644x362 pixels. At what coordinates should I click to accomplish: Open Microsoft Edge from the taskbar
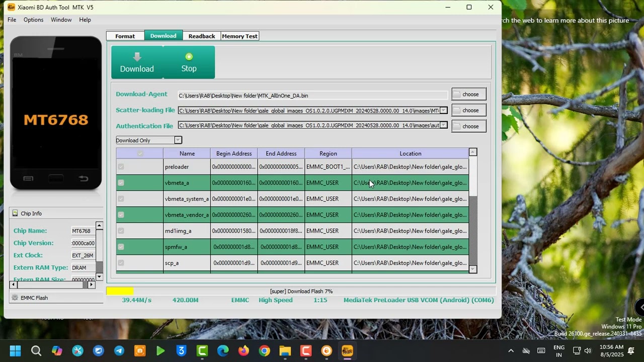pyautogui.click(x=223, y=350)
